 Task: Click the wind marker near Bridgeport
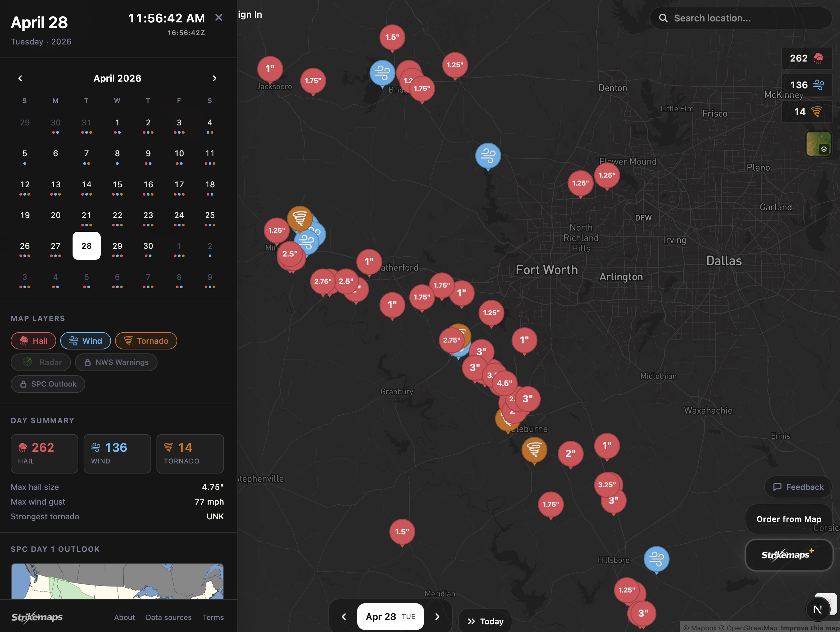382,73
